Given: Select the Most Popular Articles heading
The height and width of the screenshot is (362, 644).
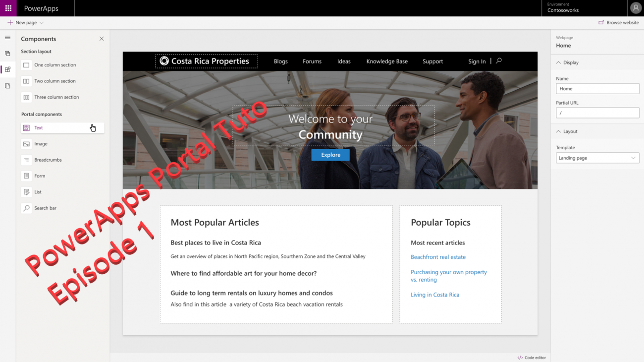Looking at the screenshot, I should 215,223.
